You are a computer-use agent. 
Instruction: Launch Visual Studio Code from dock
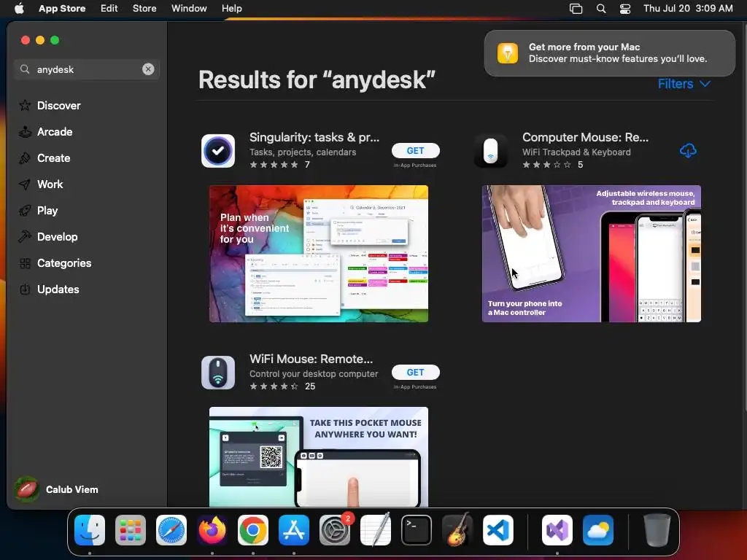pos(498,529)
